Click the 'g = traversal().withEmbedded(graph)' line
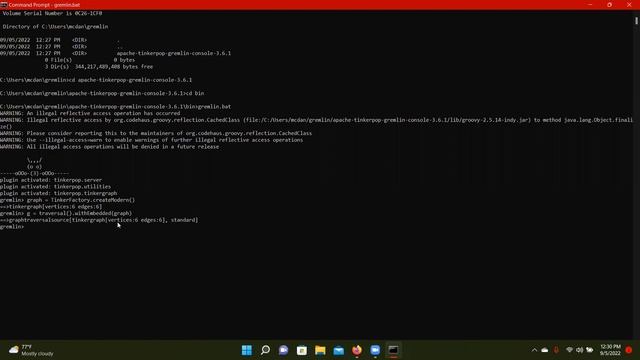Screen dimensions: 640x360 pos(66,213)
